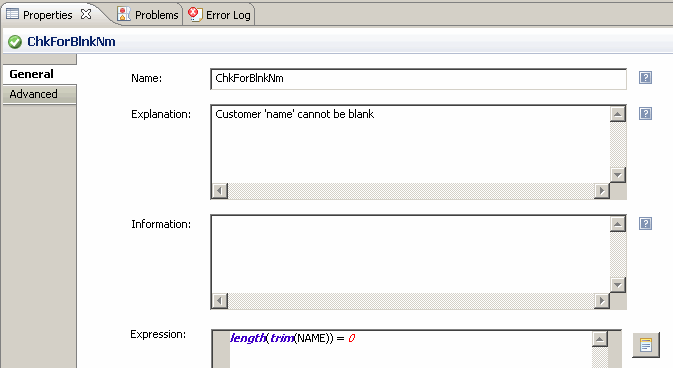Click inside the Information text area
This screenshot has width=673, height=368.
click(411, 254)
